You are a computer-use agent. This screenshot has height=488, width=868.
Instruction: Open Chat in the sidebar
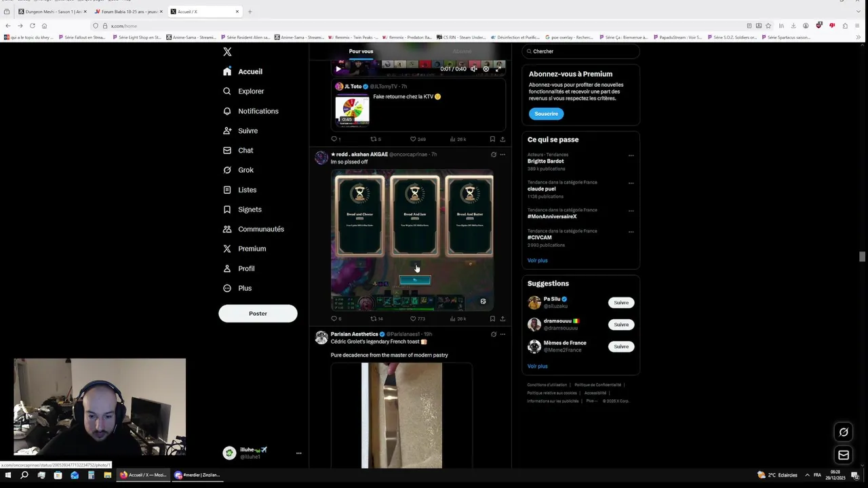coord(238,150)
